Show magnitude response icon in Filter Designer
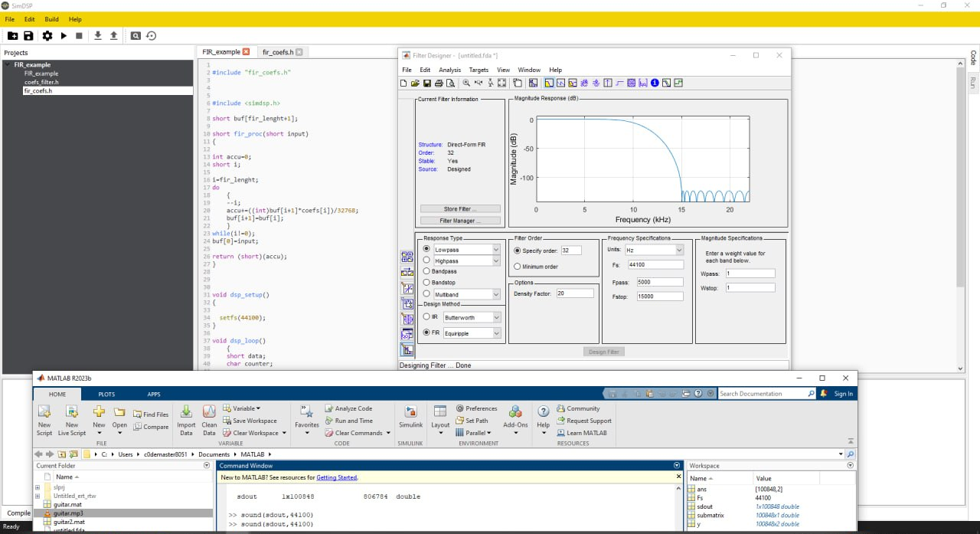 click(x=549, y=83)
